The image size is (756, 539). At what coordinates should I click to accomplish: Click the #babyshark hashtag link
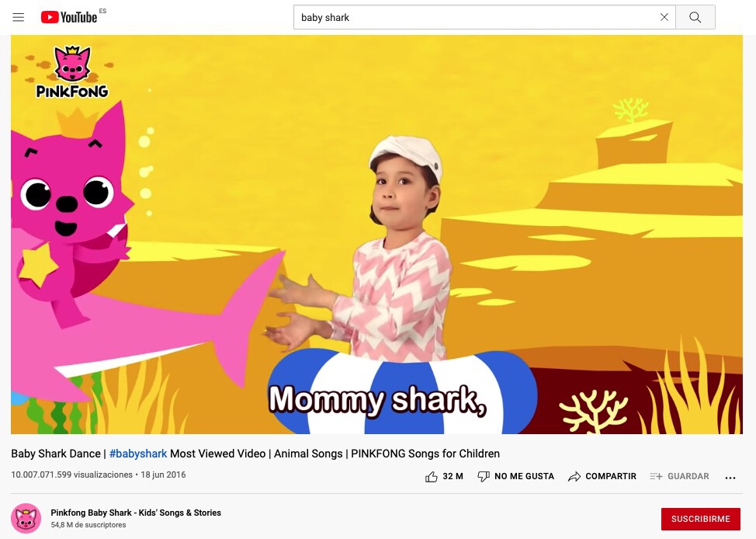click(138, 454)
